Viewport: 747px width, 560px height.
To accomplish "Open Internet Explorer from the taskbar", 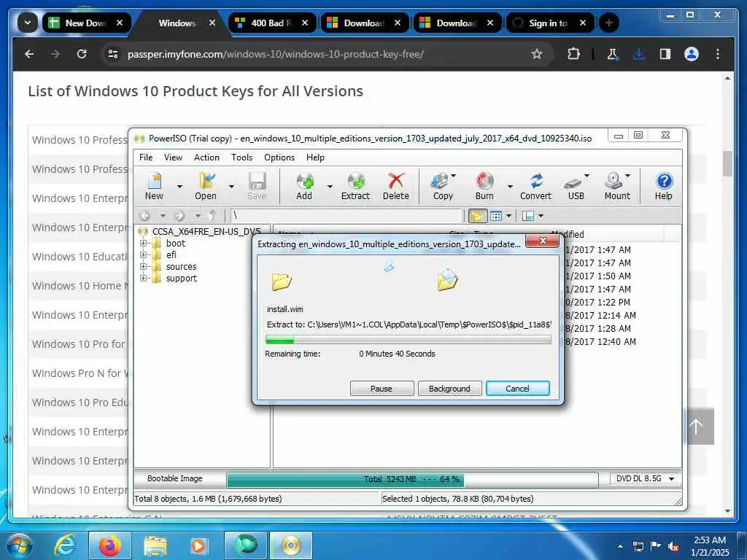I will (x=65, y=545).
